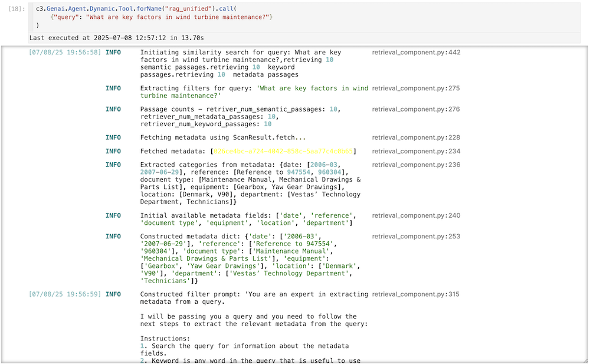Click the retrieval_component.py:276 source reference
Viewport: 590px width, 364px height.
pyautogui.click(x=416, y=109)
